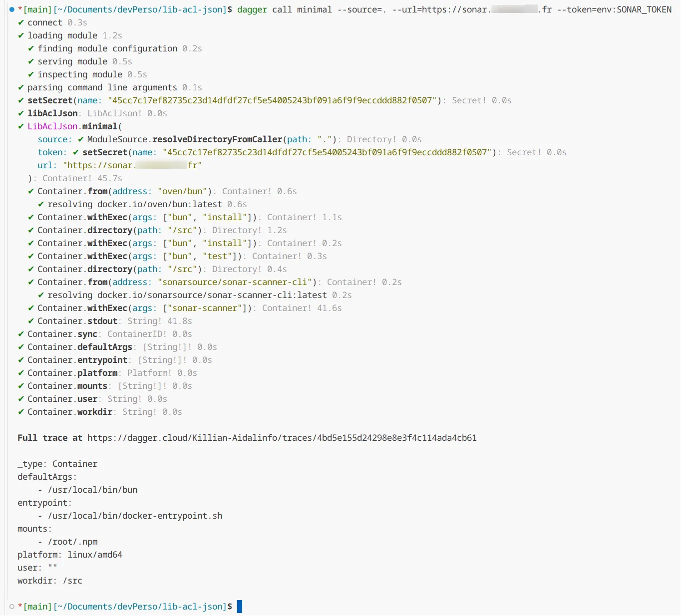The width and height of the screenshot is (681, 616).
Task: Click the green checkmark next to 'connect'
Action: (x=21, y=22)
